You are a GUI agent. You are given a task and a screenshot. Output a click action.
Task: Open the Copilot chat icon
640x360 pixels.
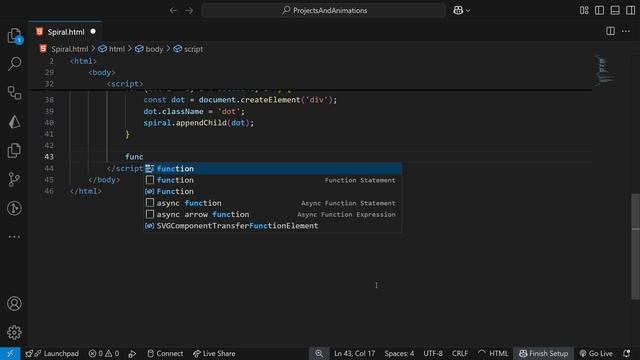coord(458,11)
